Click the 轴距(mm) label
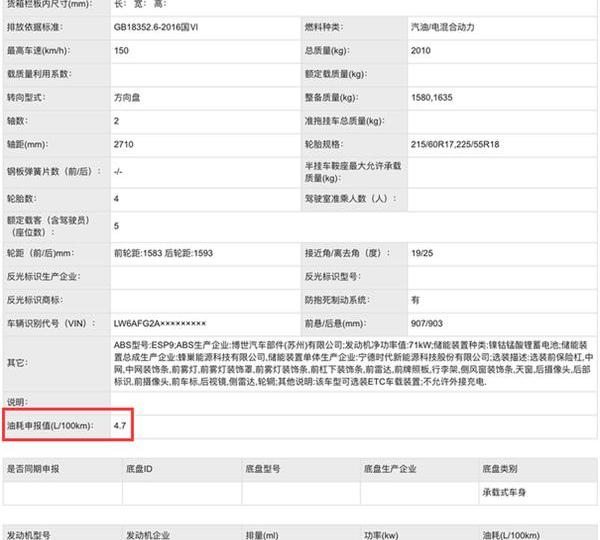This screenshot has height=540, width=600. (x=28, y=144)
